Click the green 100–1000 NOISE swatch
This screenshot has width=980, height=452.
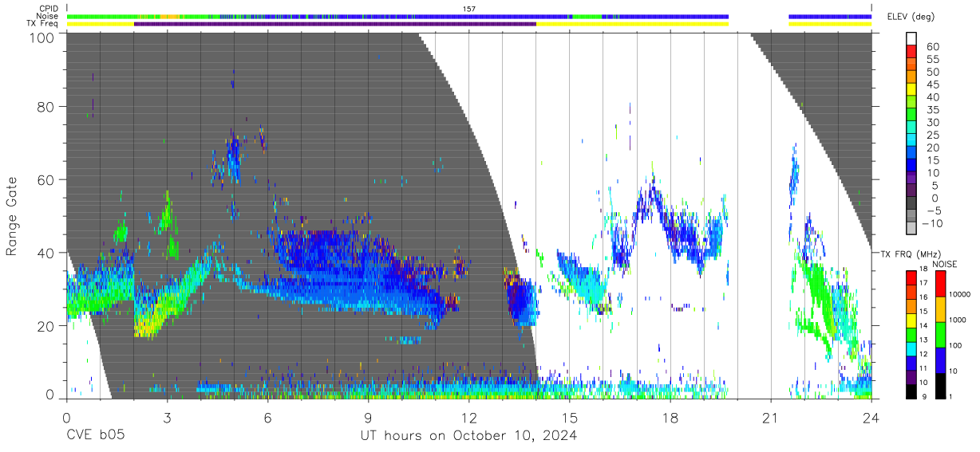coord(941,335)
